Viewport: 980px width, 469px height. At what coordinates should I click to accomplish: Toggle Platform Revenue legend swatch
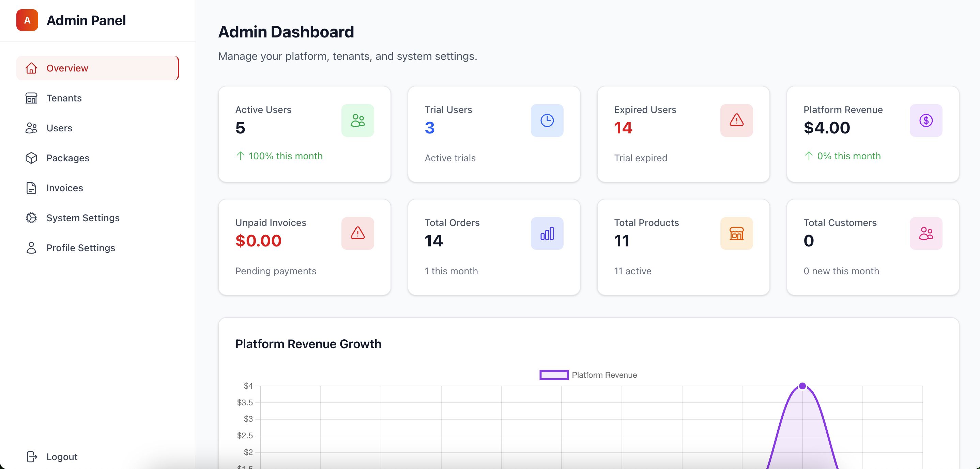(554, 375)
